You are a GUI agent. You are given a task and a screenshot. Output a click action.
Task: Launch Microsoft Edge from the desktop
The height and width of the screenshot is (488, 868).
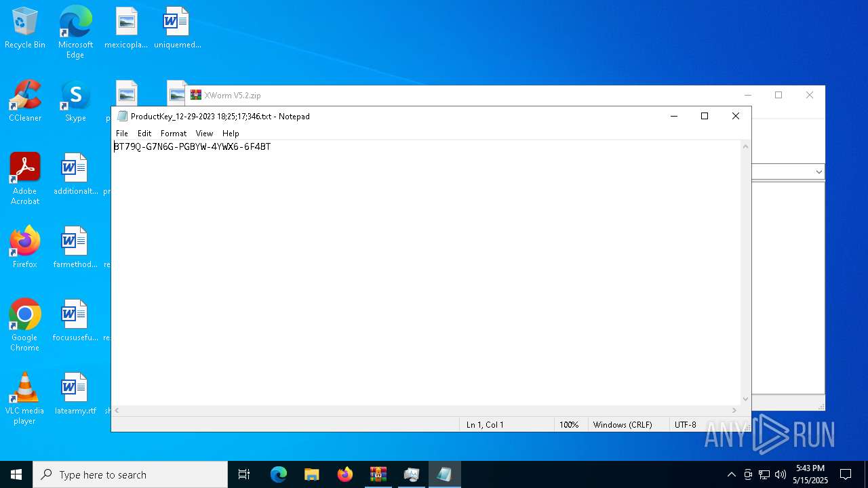pos(75,33)
